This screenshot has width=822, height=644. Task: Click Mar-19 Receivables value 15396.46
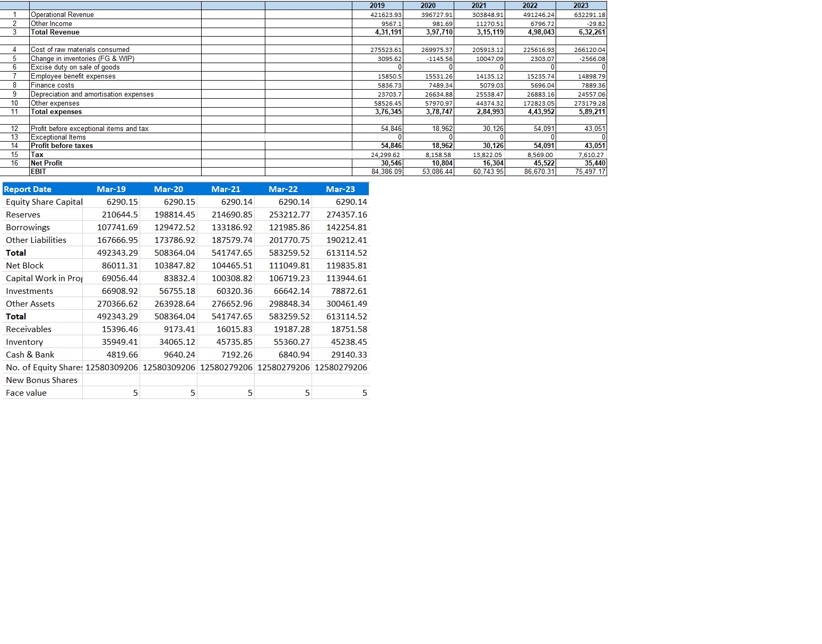pos(120,329)
